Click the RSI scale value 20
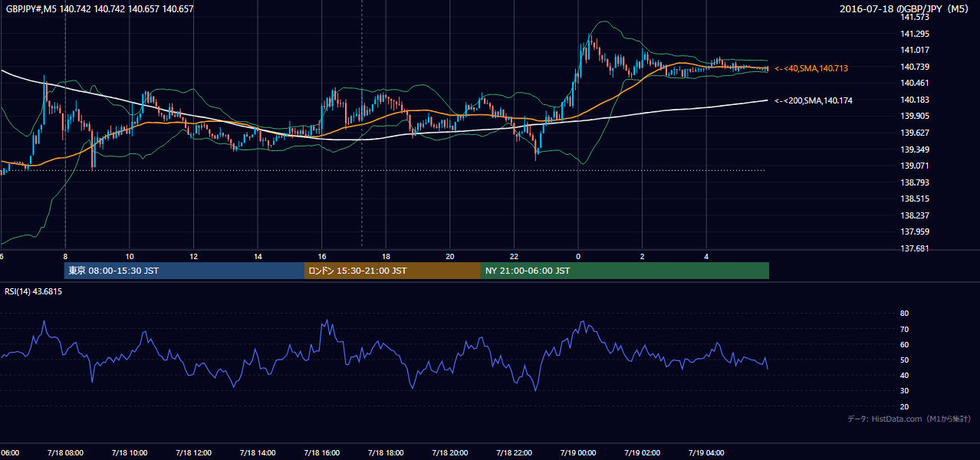980x460 pixels. pos(905,406)
